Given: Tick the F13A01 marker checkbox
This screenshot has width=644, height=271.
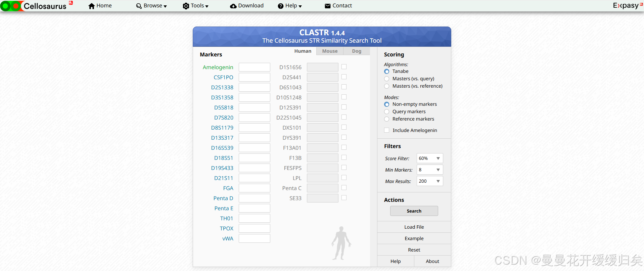Looking at the screenshot, I should [344, 147].
